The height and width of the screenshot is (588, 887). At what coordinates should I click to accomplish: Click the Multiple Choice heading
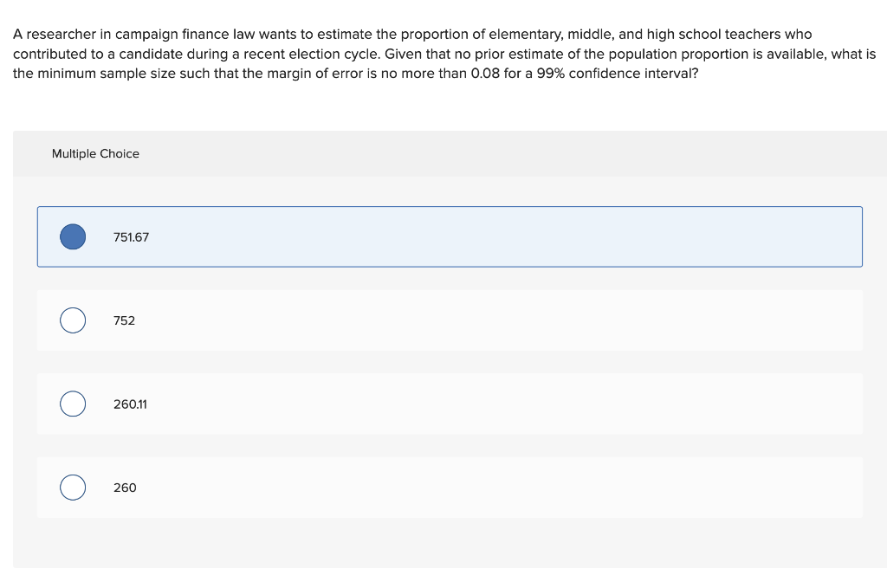pyautogui.click(x=95, y=154)
